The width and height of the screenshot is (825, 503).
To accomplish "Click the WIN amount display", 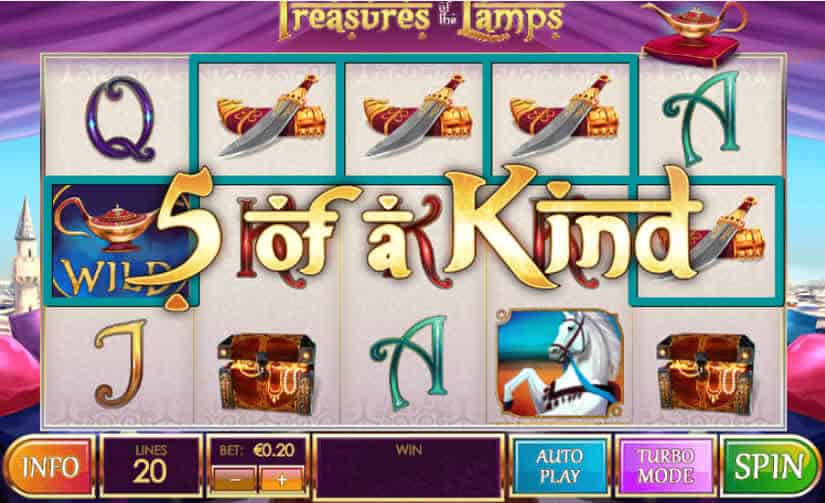I will (x=408, y=466).
